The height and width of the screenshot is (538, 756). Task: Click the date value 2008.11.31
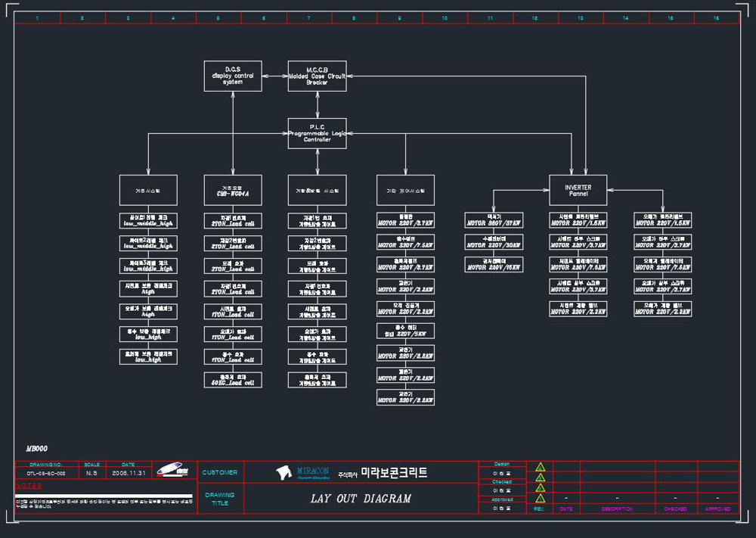coord(129,474)
